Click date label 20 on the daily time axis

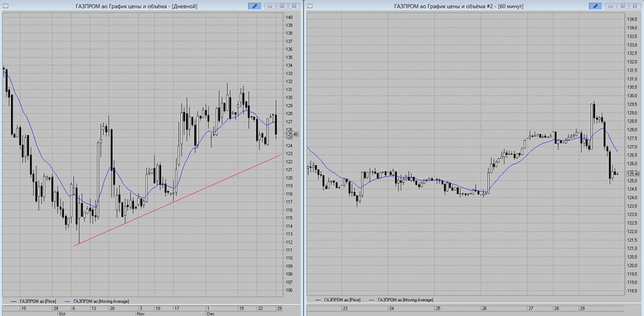tap(111, 308)
